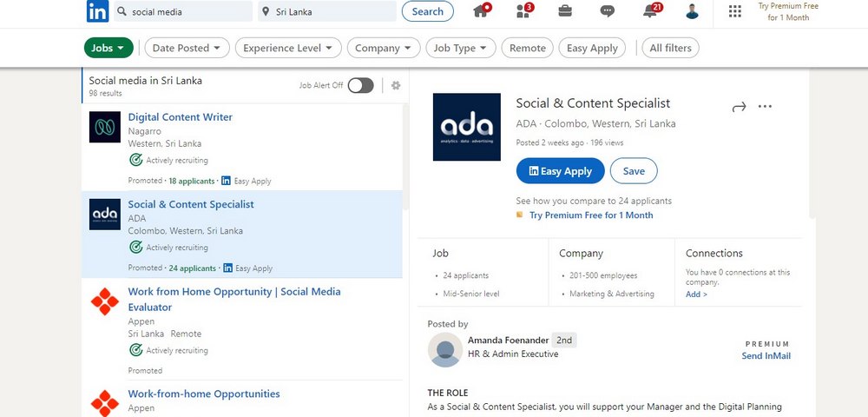Screen dimensions: 868x417
Task: Click Send InMail link
Action: 766,356
